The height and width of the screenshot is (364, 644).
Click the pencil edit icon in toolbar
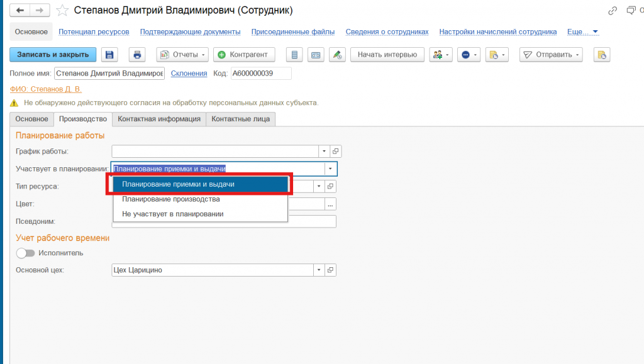(337, 55)
